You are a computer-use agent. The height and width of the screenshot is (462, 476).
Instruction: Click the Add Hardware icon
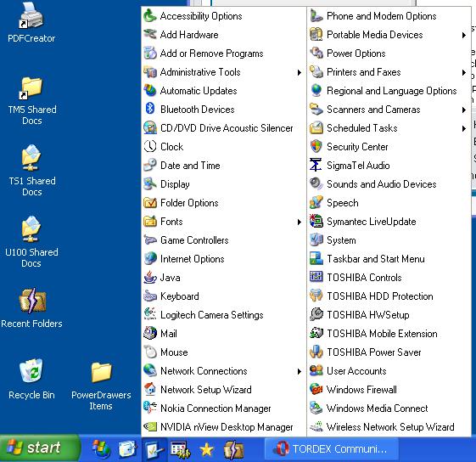coord(150,34)
